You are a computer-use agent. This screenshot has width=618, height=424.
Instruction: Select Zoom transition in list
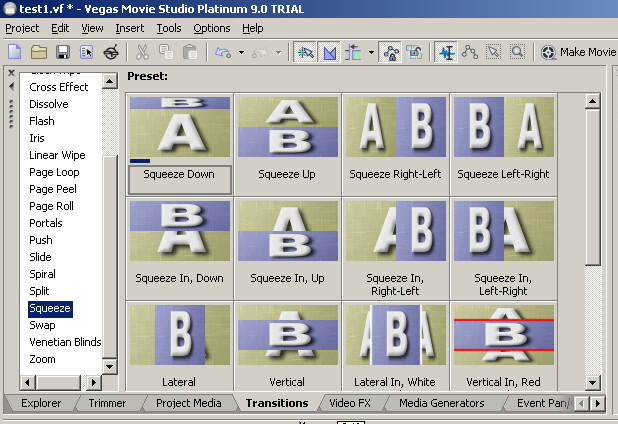[x=42, y=359]
